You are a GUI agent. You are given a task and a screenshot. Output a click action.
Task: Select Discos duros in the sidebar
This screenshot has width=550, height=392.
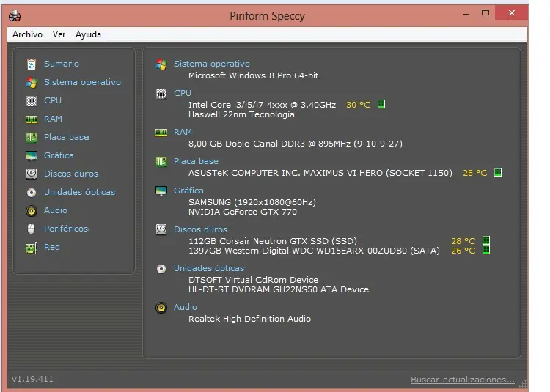(x=71, y=174)
